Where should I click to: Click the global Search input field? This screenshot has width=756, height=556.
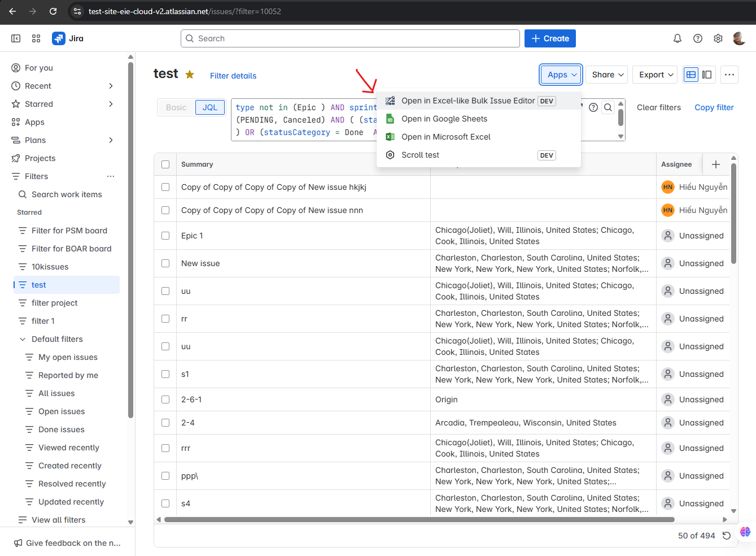(x=350, y=38)
